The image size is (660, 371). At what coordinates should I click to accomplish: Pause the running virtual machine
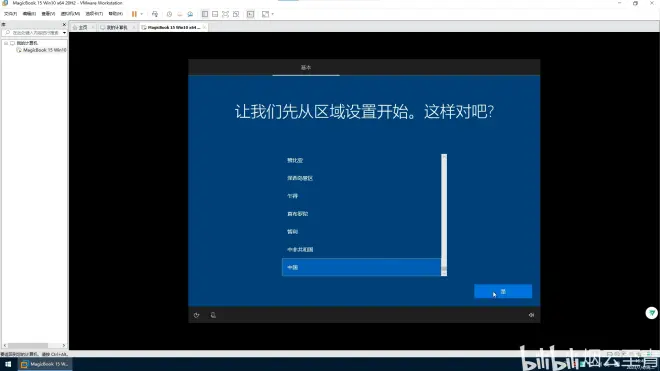[134, 14]
